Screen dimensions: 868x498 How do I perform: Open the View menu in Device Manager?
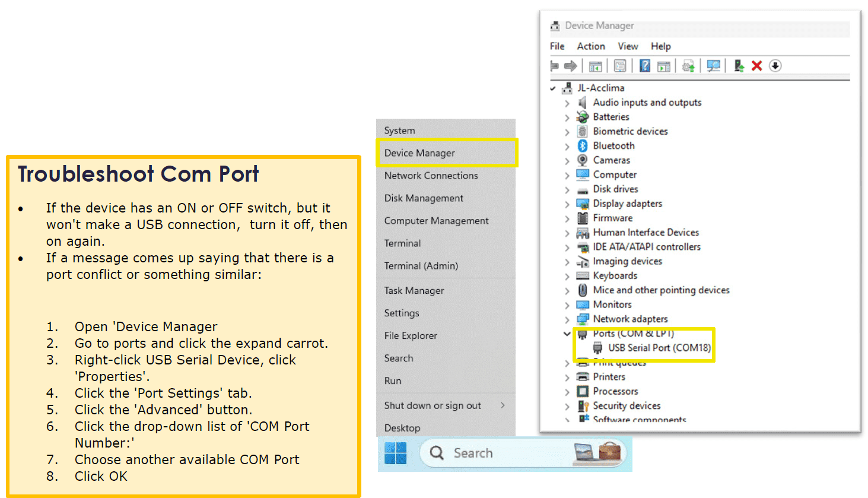pyautogui.click(x=627, y=46)
